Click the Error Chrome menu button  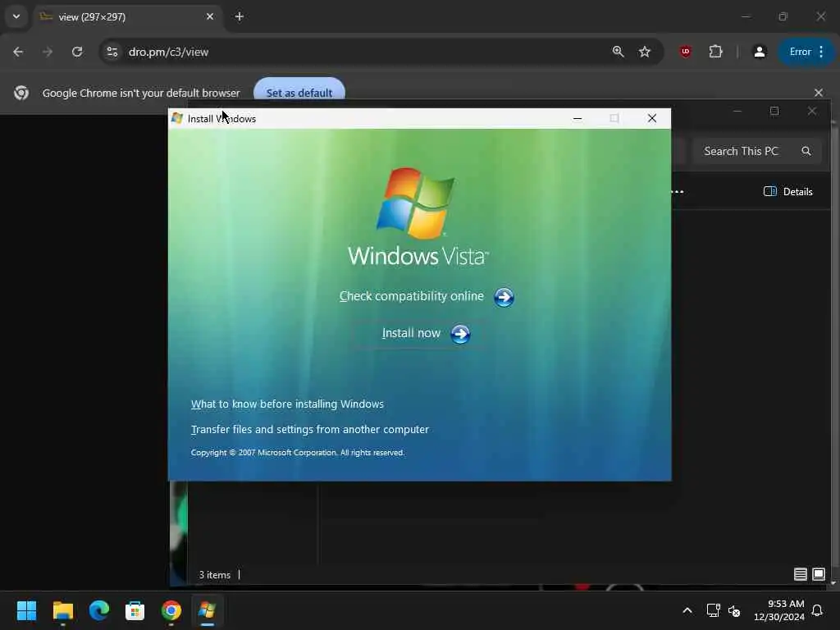pos(806,52)
